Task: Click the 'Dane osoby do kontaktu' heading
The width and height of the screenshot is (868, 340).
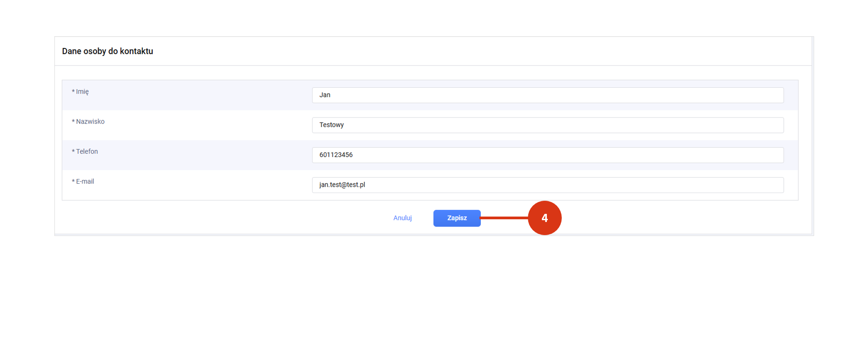Action: [108, 51]
